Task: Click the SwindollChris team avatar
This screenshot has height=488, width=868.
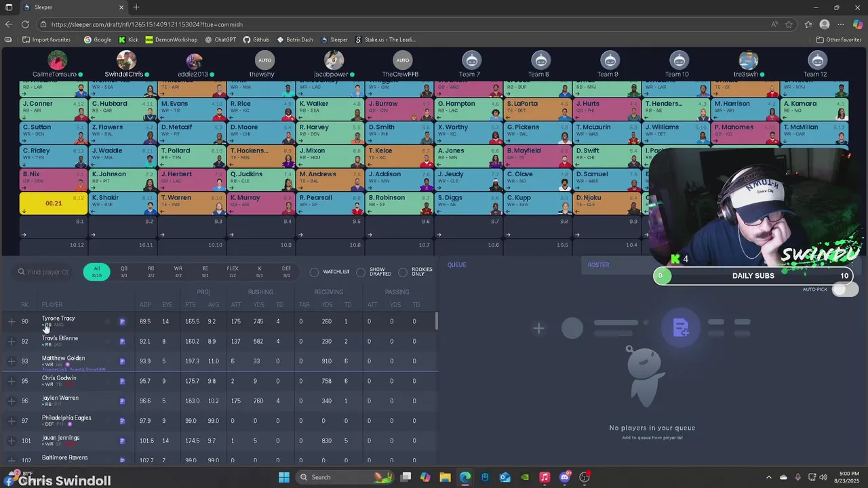Action: (126, 60)
